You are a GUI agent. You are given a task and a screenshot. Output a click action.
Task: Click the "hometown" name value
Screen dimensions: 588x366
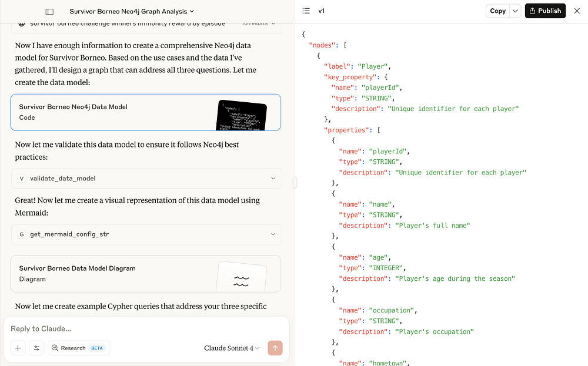click(x=387, y=362)
